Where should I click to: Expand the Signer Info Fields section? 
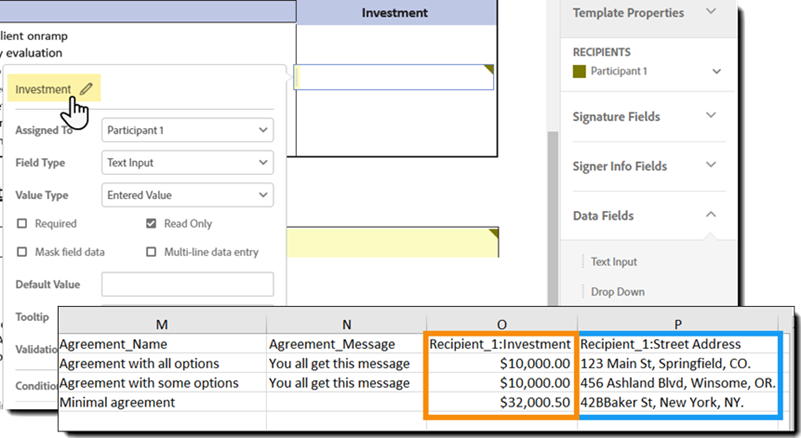point(711,166)
